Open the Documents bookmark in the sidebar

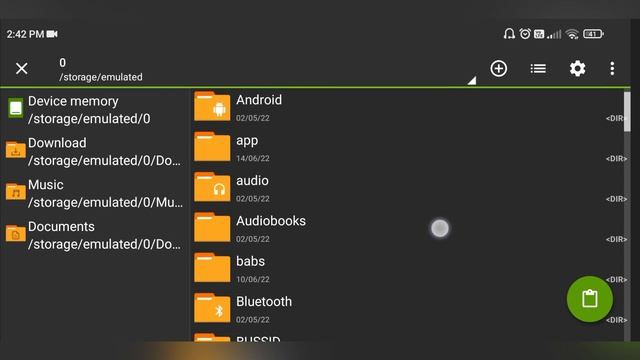(x=95, y=235)
